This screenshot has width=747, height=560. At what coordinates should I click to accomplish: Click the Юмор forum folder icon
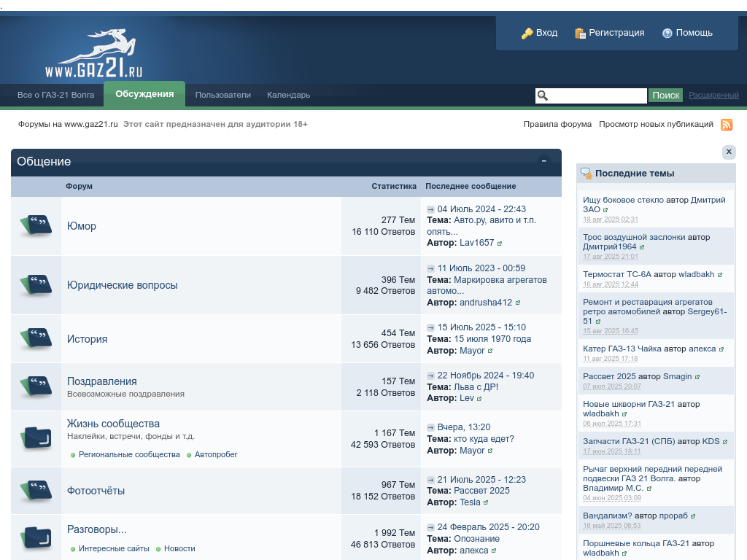[x=36, y=226]
